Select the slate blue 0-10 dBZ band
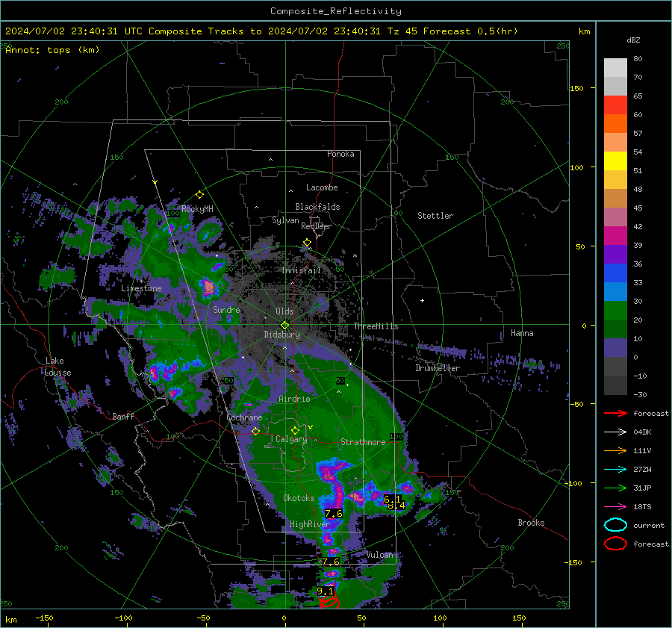Image resolution: width=672 pixels, height=628 pixels. (x=615, y=348)
